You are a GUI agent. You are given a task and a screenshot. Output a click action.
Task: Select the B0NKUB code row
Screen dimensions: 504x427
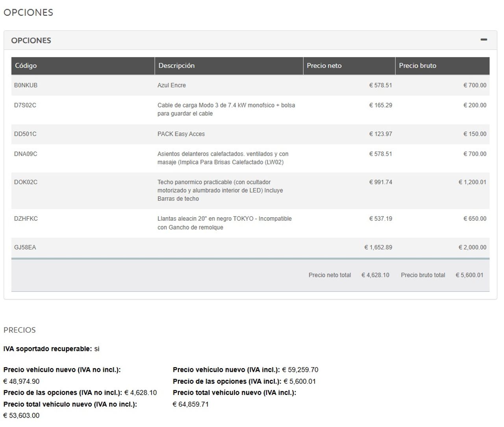pos(26,85)
